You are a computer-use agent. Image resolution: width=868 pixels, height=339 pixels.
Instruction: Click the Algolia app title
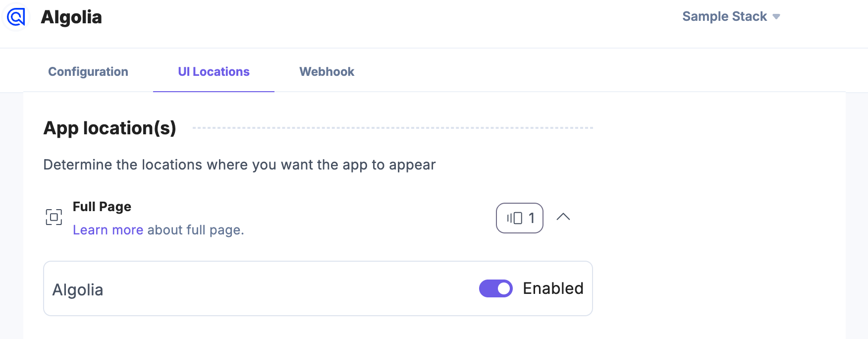71,17
